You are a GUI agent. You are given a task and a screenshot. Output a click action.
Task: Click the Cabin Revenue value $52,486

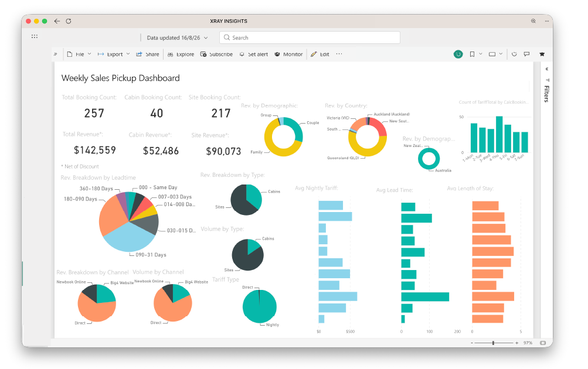tap(161, 151)
